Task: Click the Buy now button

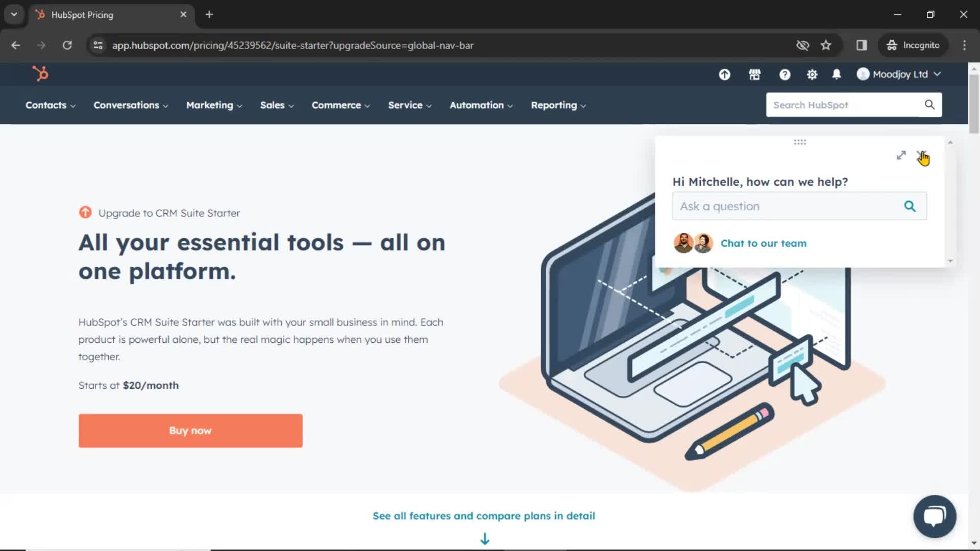Action: click(190, 431)
